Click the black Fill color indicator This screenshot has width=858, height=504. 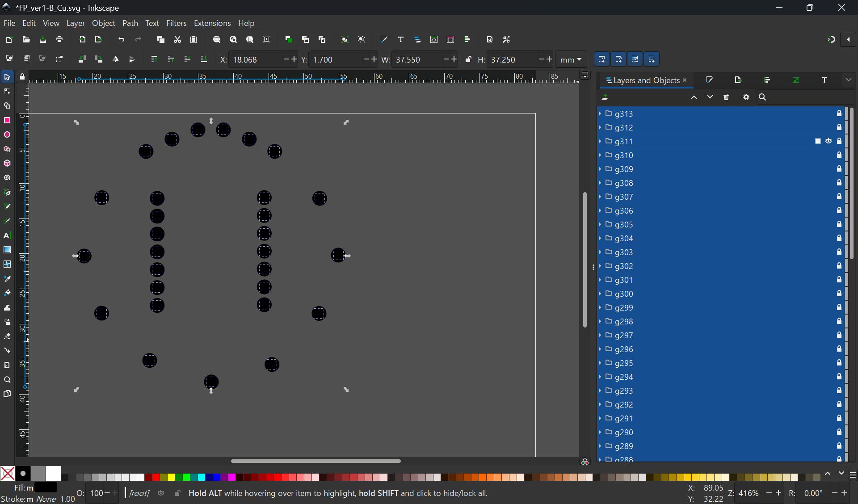45,487
